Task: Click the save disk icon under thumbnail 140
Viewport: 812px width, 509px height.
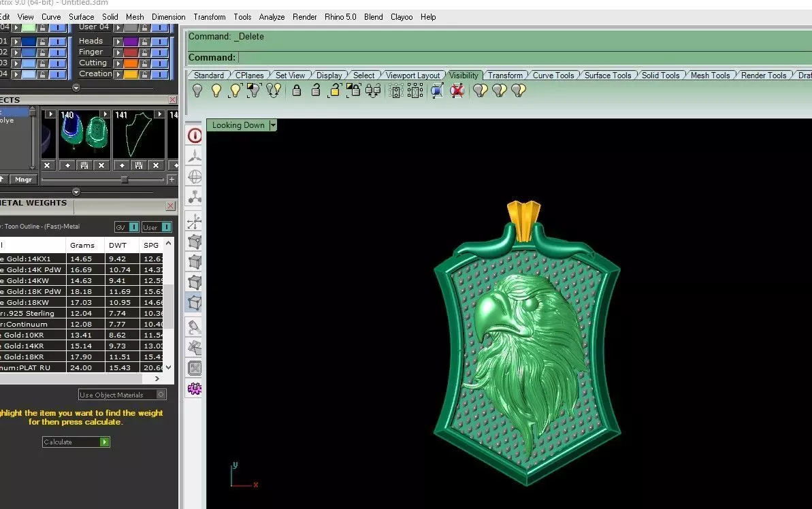Action: pos(84,165)
